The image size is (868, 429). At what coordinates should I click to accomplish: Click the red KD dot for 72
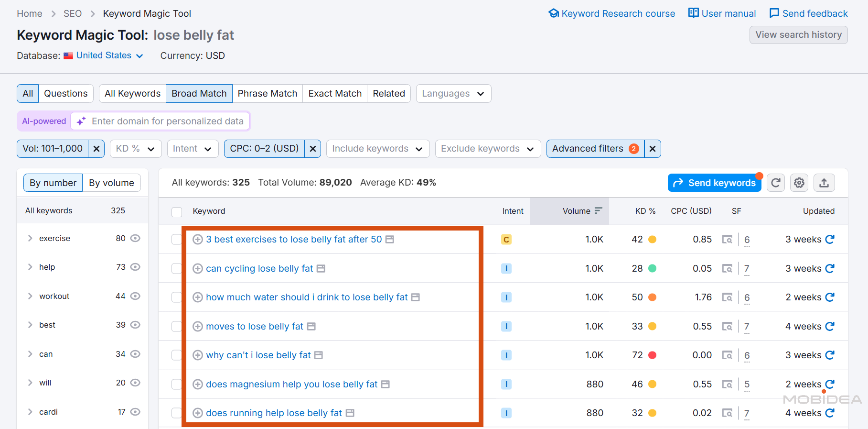pyautogui.click(x=652, y=355)
